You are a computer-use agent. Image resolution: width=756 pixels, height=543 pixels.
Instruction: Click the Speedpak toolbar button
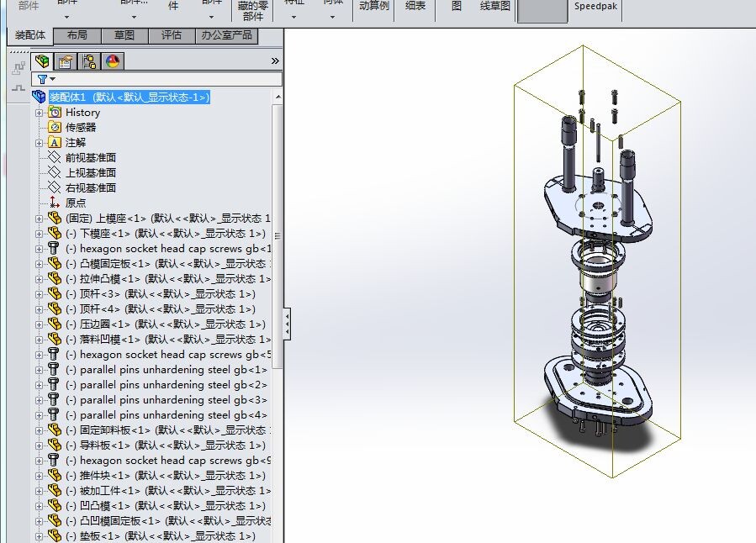[x=595, y=7]
